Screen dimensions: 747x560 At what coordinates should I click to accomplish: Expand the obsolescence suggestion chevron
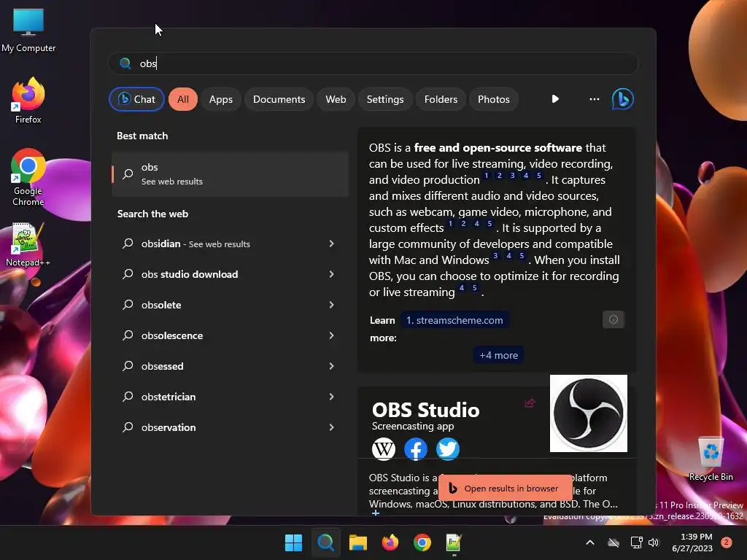coord(332,335)
